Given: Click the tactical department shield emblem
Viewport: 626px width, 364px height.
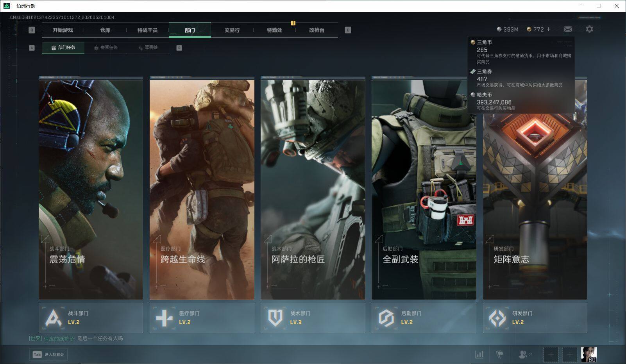Looking at the screenshot, I should tap(275, 318).
